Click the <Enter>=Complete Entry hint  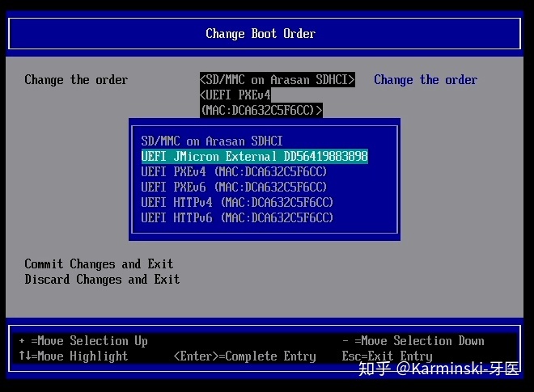[x=245, y=356]
